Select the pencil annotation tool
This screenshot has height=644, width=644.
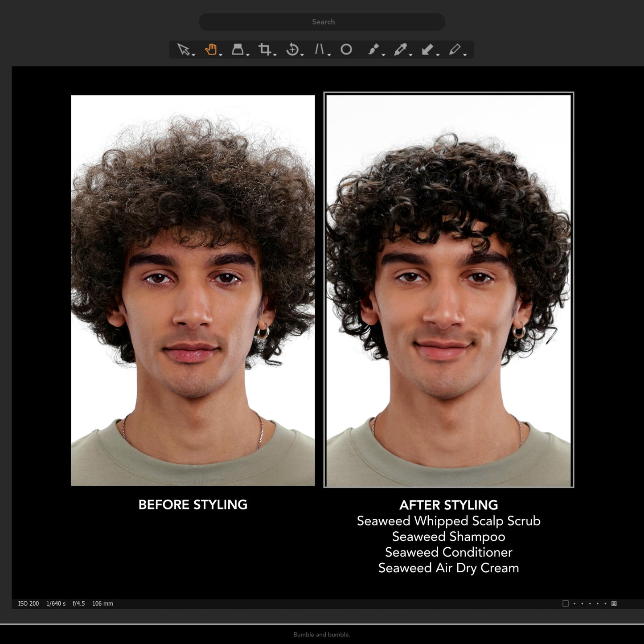[455, 49]
